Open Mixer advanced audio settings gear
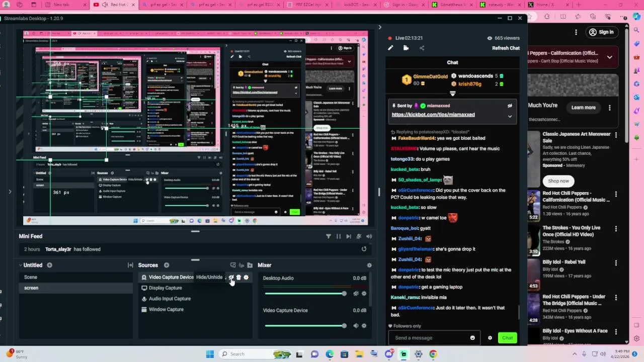This screenshot has width=644, height=362. (x=369, y=265)
